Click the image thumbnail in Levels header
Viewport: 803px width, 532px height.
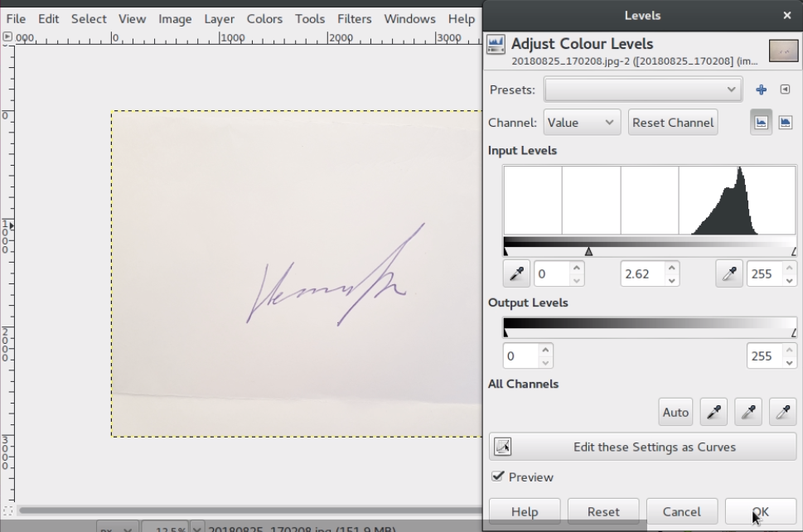784,51
